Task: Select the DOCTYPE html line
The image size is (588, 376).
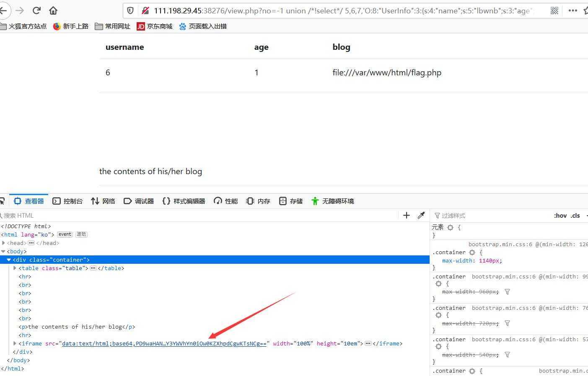Action: point(26,226)
